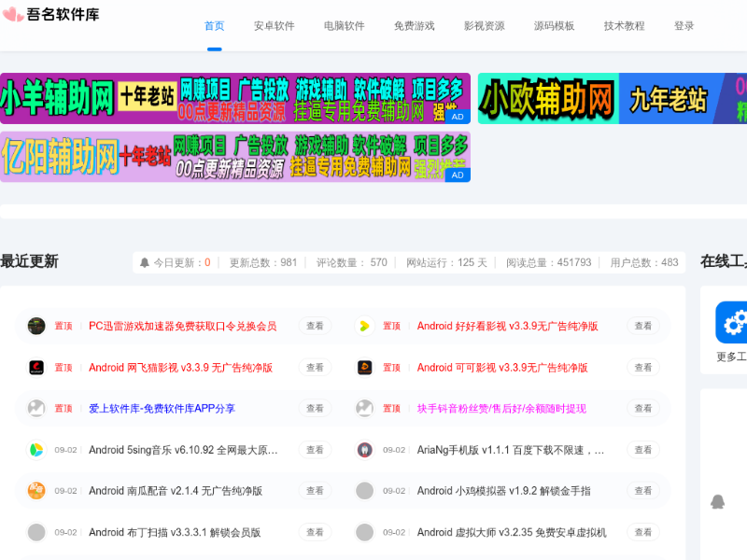
Task: Open the 虚拟大师 v3.2.35 post link
Action: [x=512, y=532]
